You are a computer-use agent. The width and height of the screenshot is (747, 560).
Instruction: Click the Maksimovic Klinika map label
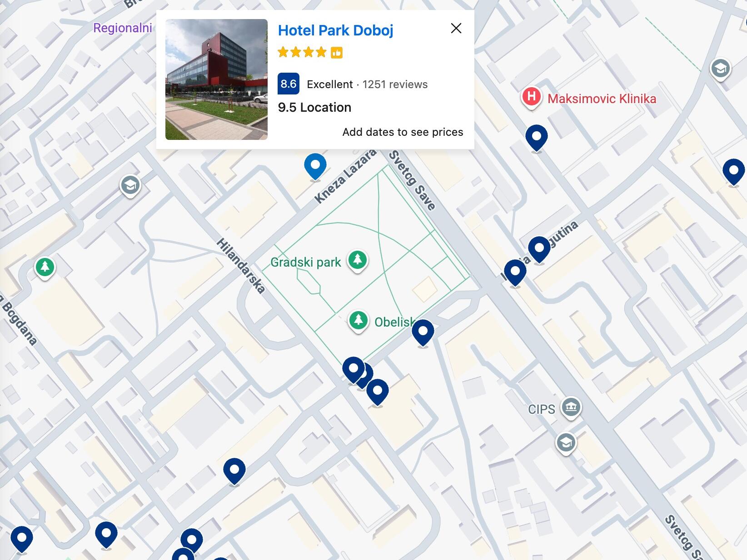(602, 99)
